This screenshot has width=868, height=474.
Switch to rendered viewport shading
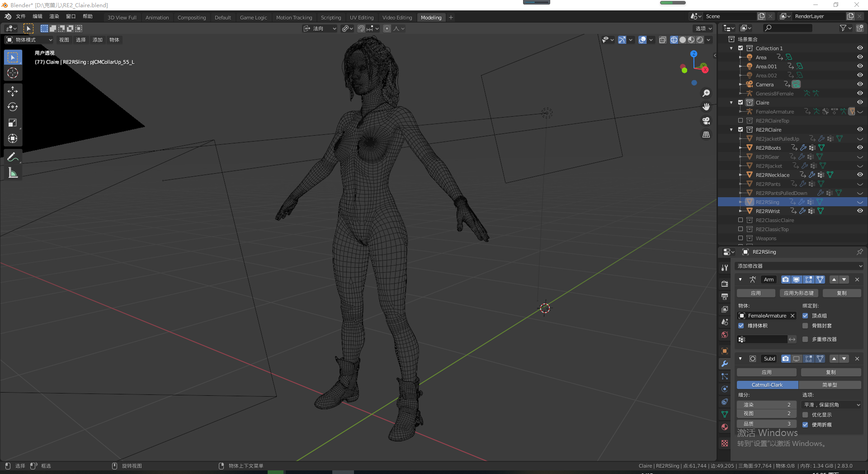pyautogui.click(x=700, y=40)
